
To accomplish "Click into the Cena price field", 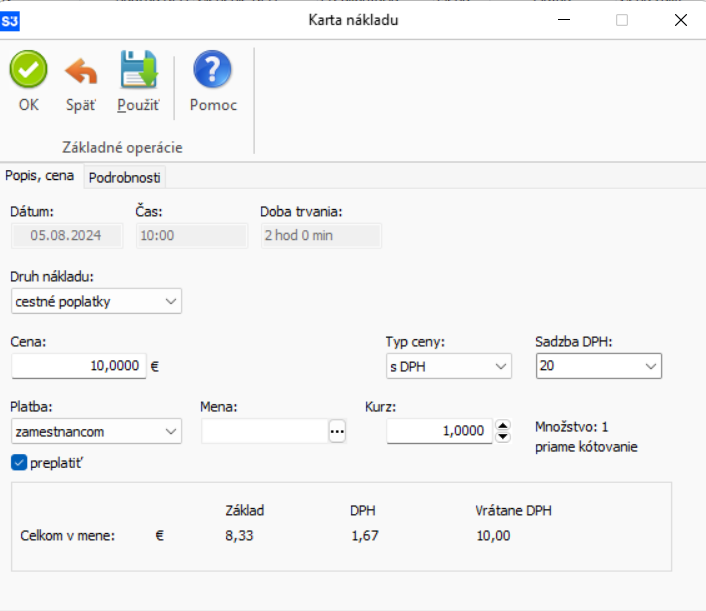I will pos(78,366).
